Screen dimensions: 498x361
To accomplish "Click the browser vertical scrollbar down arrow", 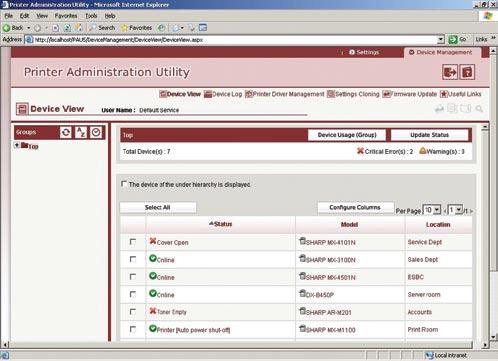I will pyautogui.click(x=494, y=338).
